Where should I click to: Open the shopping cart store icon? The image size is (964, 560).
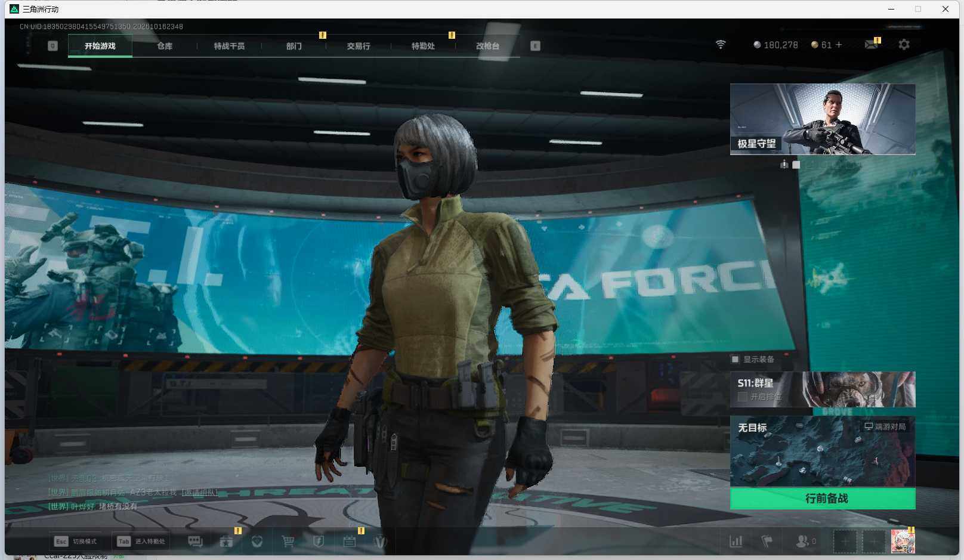[288, 542]
